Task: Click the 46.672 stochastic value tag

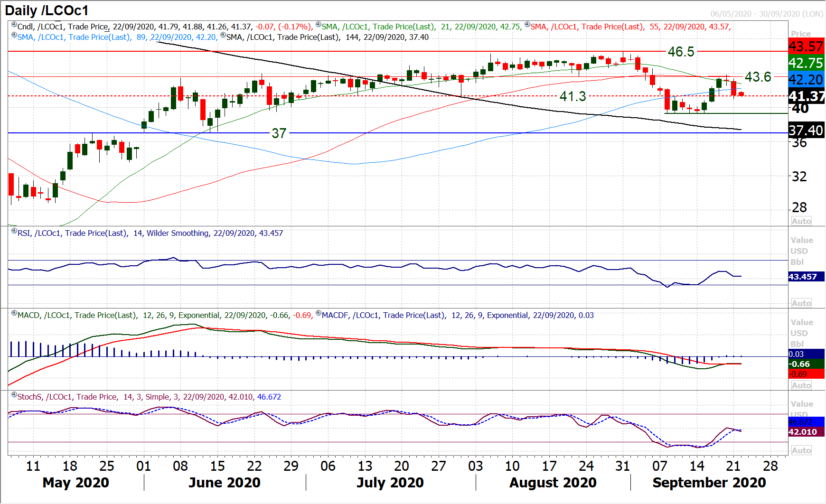Action: point(807,422)
